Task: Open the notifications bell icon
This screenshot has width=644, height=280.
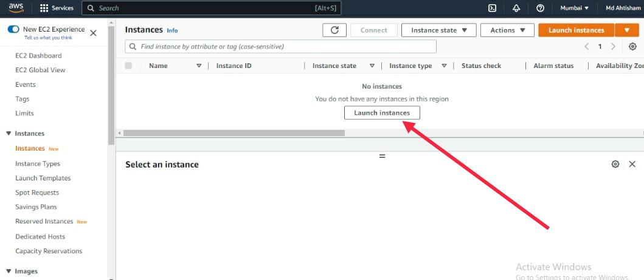Action: 516,8
